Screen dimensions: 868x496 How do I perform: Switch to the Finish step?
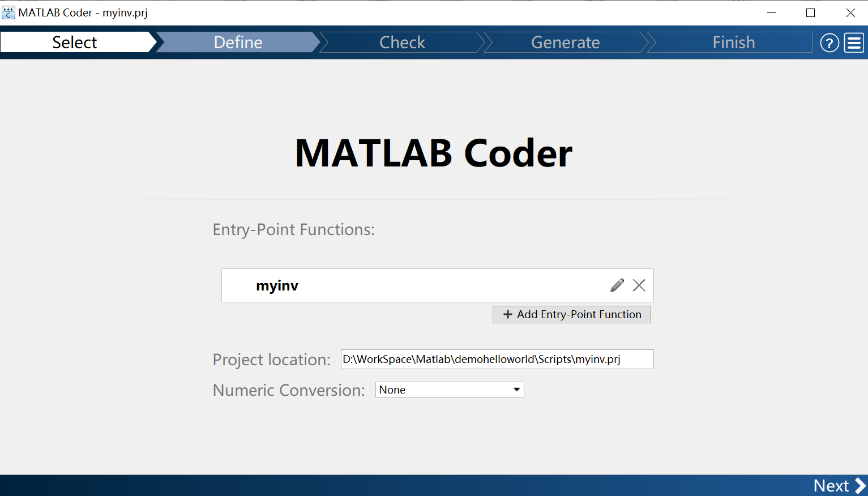coord(733,42)
